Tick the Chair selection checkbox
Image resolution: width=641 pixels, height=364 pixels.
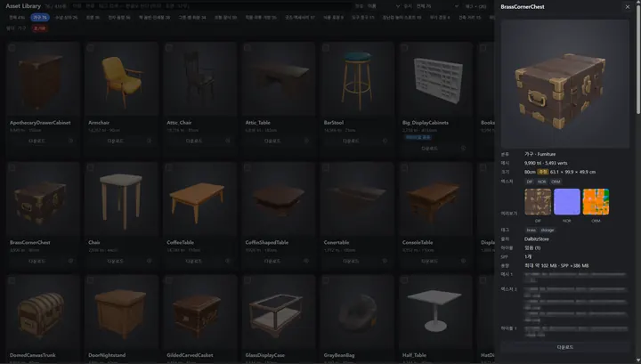pos(90,168)
